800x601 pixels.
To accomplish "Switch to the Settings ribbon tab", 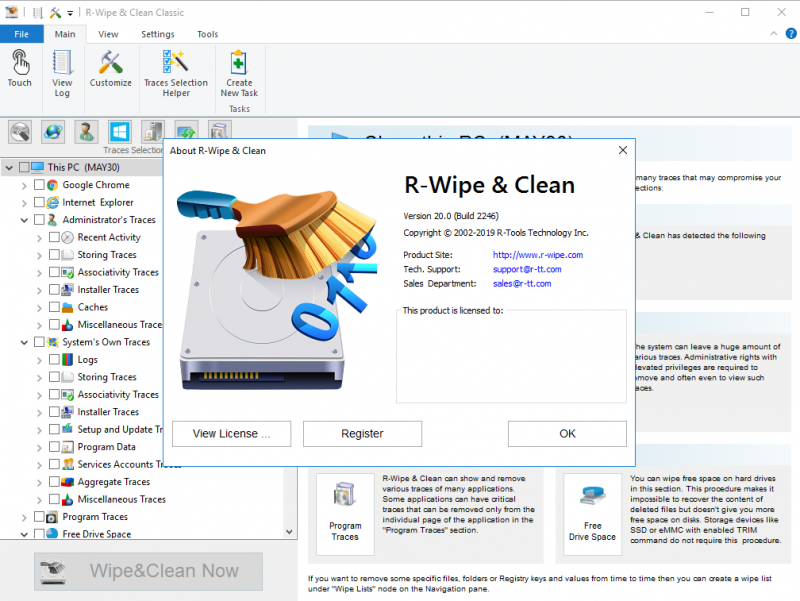I will (157, 34).
